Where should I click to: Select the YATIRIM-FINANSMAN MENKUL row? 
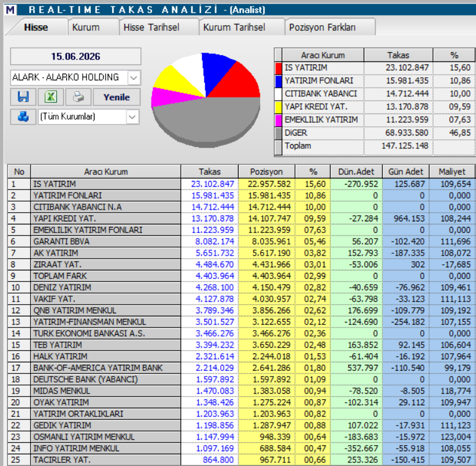point(242,322)
